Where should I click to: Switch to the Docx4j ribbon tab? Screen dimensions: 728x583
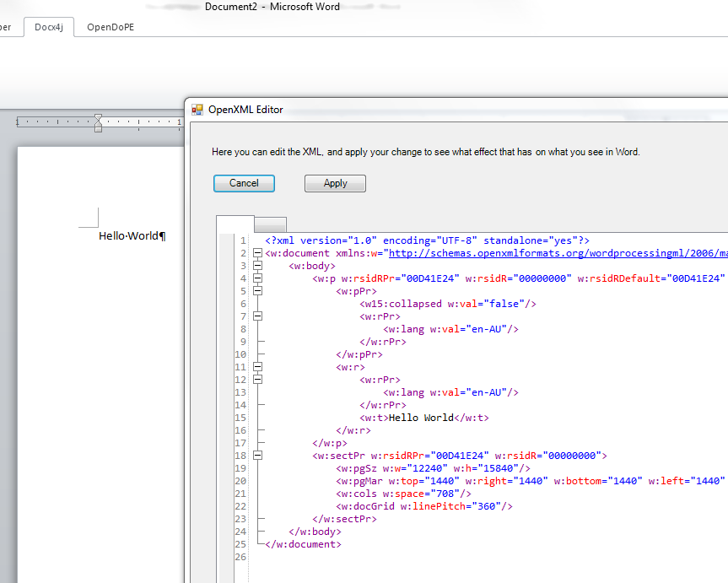[49, 27]
